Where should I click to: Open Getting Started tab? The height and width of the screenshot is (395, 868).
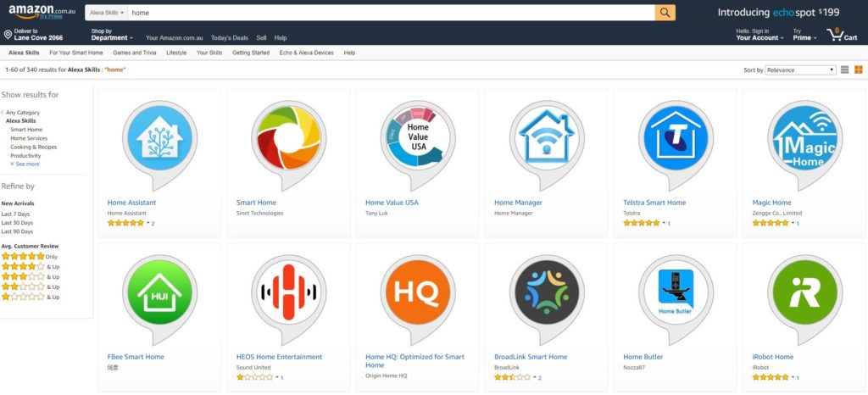(x=251, y=53)
